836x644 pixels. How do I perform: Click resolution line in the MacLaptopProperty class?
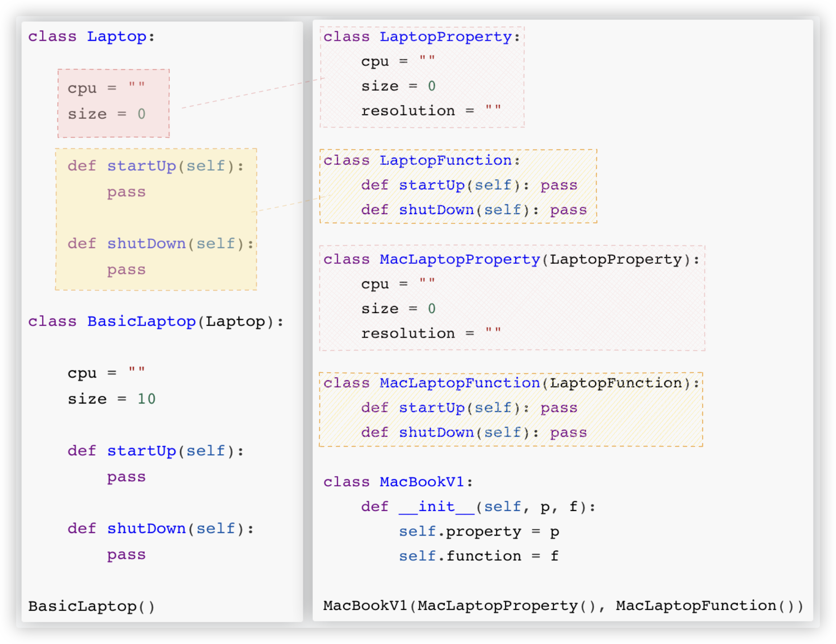point(431,333)
